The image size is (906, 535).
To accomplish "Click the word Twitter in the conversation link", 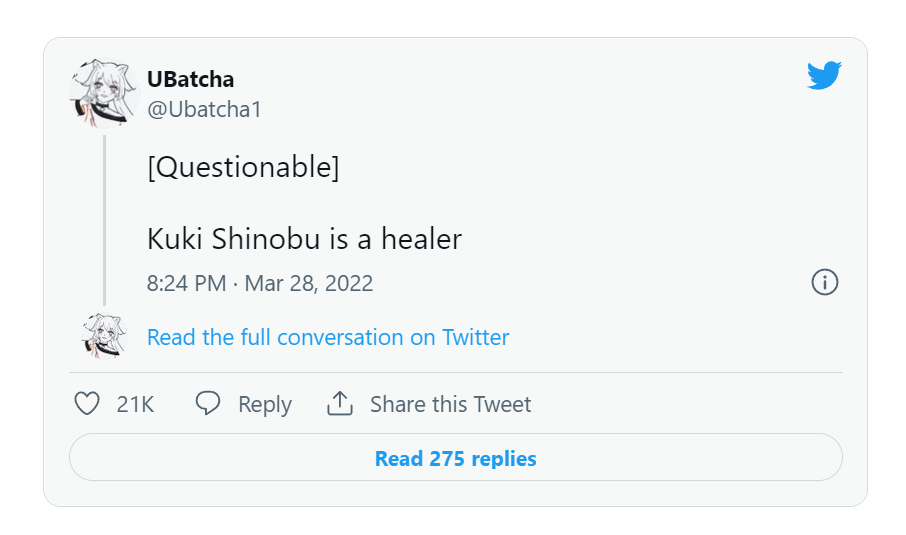I will pyautogui.click(x=475, y=337).
